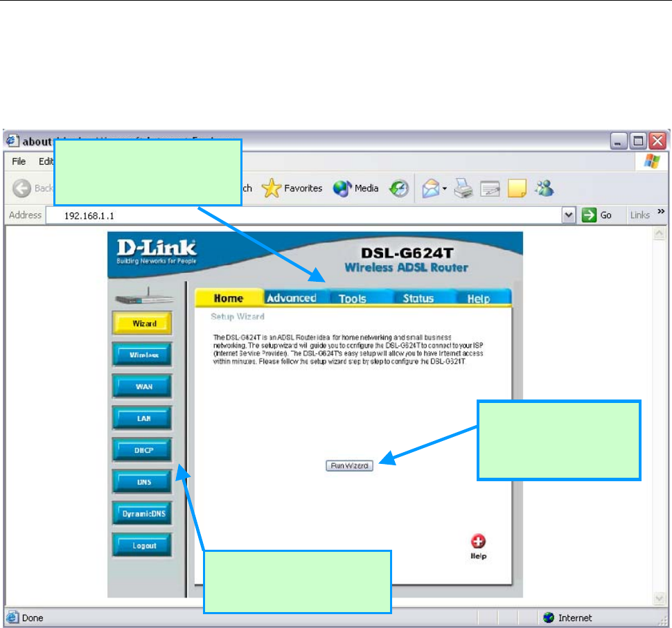Select the Wizard sidebar button
The image size is (672, 628).
142,323
